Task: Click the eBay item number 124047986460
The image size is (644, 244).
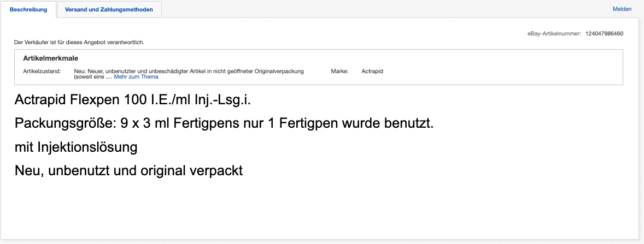Action: pyautogui.click(x=604, y=33)
